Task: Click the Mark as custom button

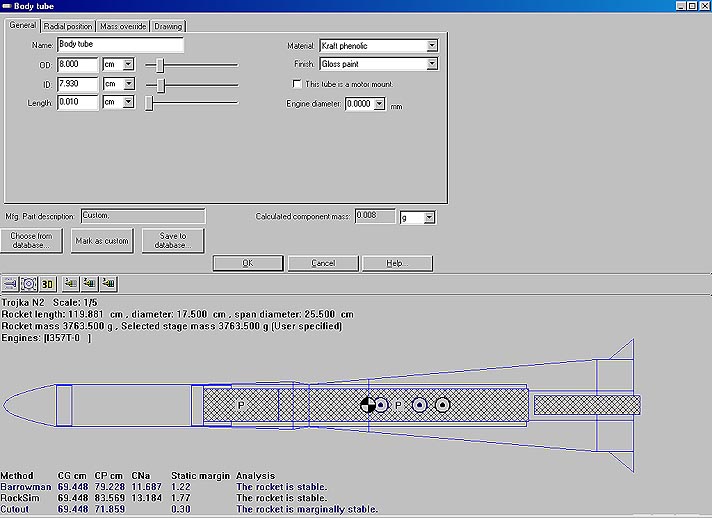Action: pyautogui.click(x=102, y=240)
